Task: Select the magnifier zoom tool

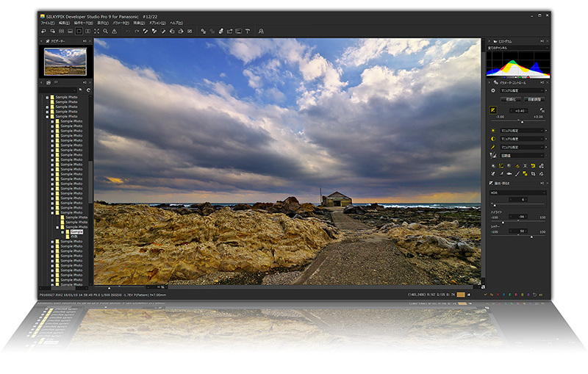Action: coord(106,32)
